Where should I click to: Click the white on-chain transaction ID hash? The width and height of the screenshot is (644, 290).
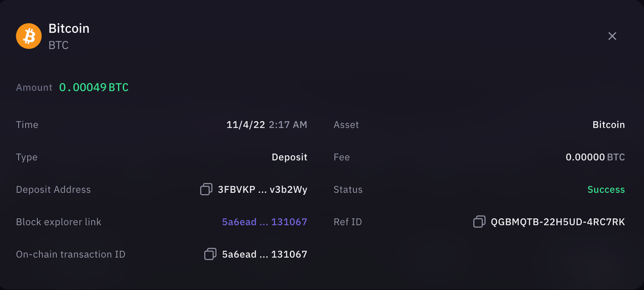pyautogui.click(x=265, y=254)
